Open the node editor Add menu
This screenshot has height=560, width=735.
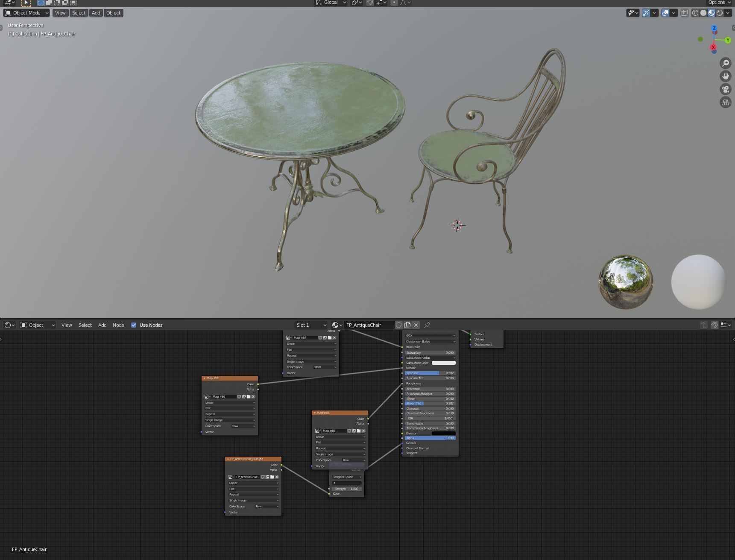102,325
